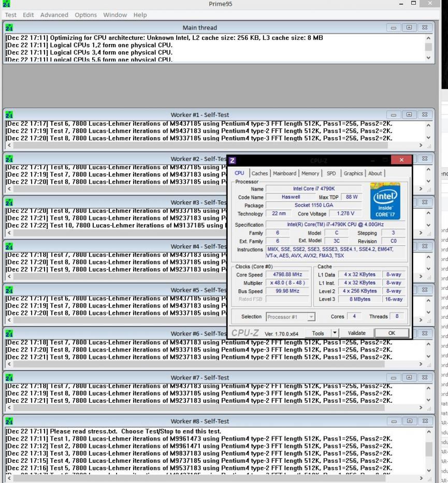Click the OK button in CPU-Z
Screen dimensions: 448x483
pyautogui.click(x=392, y=333)
